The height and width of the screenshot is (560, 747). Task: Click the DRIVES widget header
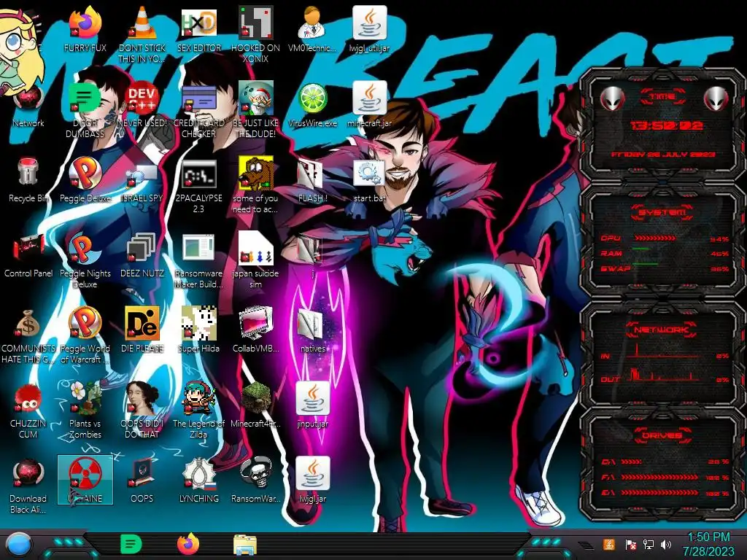(x=662, y=435)
